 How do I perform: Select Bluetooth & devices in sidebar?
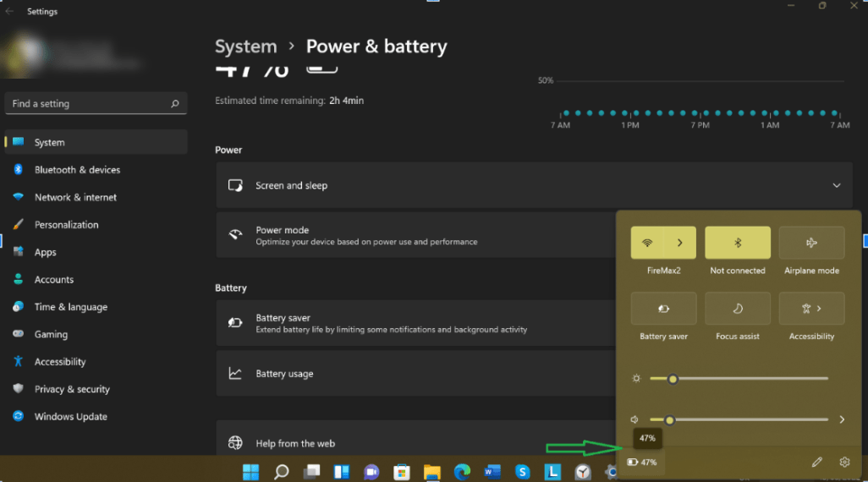click(x=77, y=170)
